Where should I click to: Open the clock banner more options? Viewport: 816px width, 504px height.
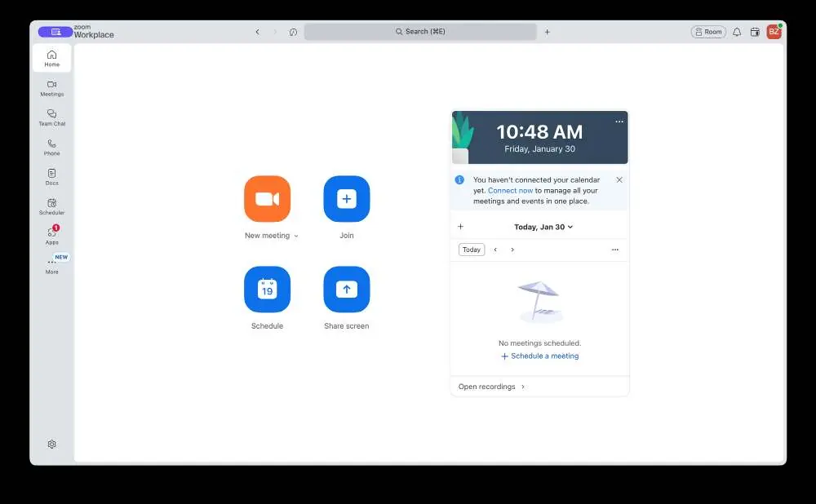tap(619, 122)
